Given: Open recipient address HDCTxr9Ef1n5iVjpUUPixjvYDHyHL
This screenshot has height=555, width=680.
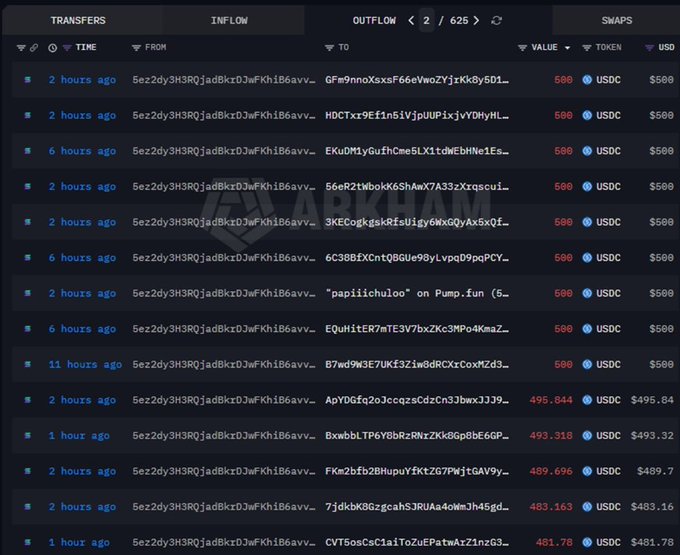Looking at the screenshot, I should click(x=417, y=115).
